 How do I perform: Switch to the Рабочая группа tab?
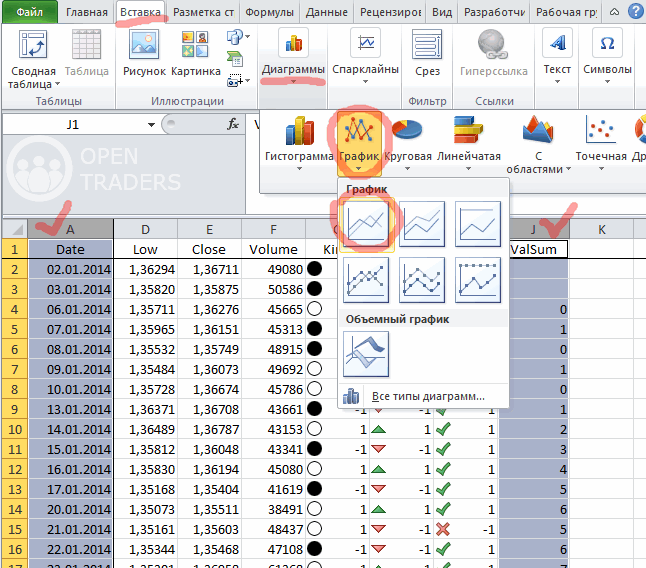566,12
